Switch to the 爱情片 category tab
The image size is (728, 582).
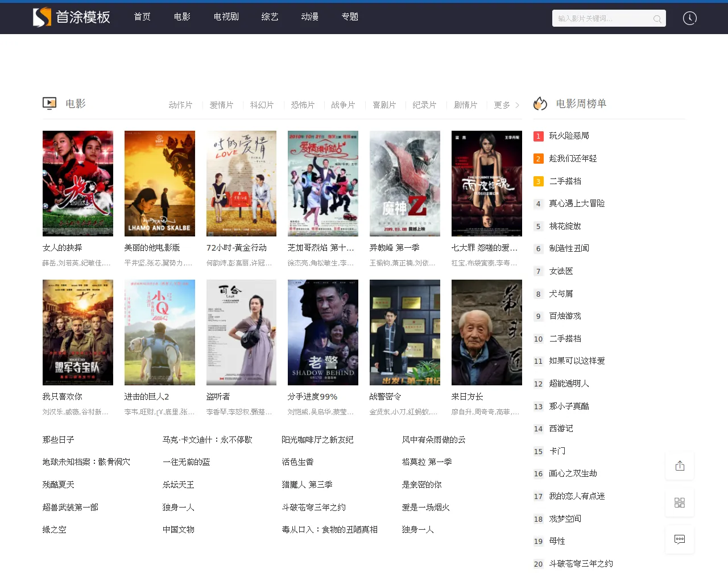221,105
